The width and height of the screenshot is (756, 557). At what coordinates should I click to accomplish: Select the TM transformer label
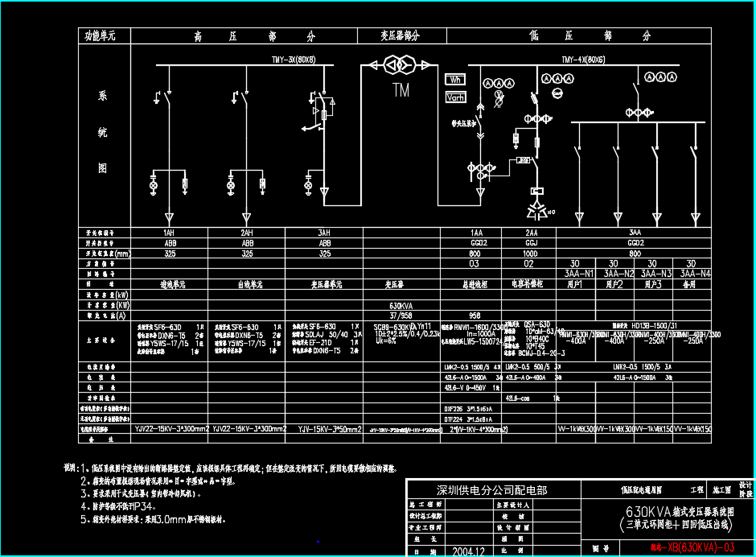pyautogui.click(x=401, y=90)
